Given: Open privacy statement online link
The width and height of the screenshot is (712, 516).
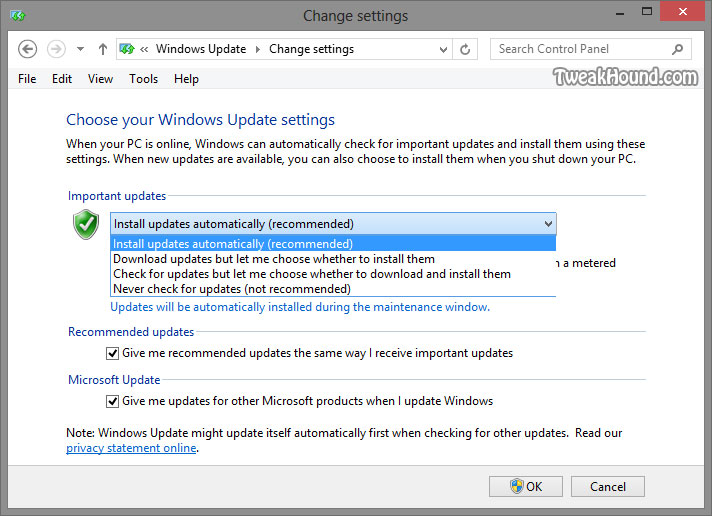Looking at the screenshot, I should pyautogui.click(x=131, y=448).
